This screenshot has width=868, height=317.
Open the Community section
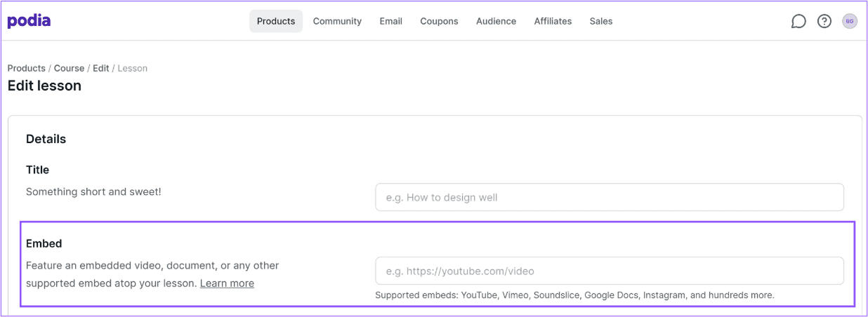(337, 21)
